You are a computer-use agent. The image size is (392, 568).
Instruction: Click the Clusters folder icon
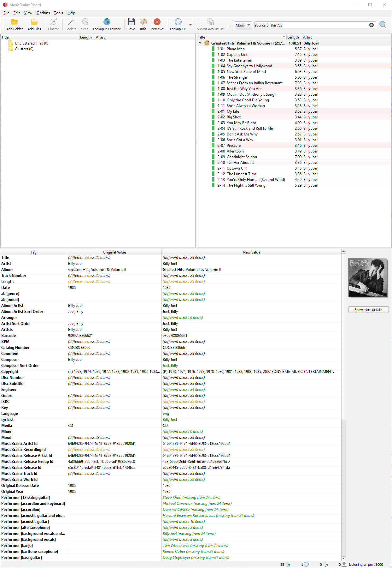click(11, 49)
